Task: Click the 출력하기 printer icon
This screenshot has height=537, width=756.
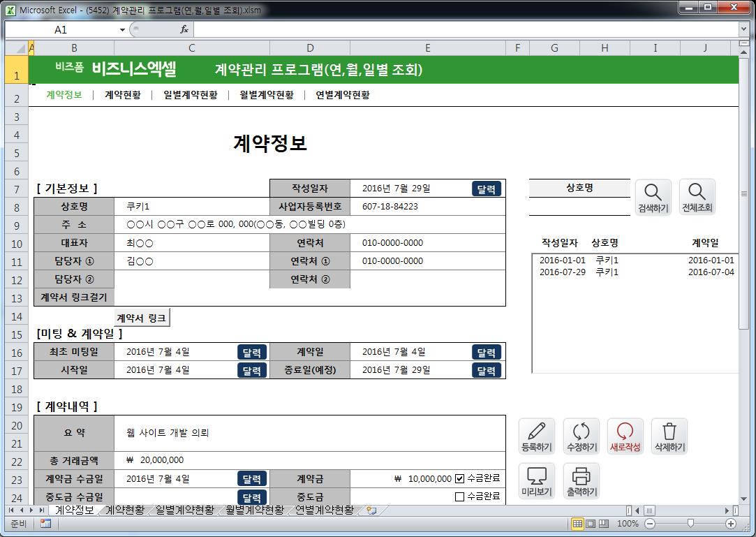Action: 581,481
